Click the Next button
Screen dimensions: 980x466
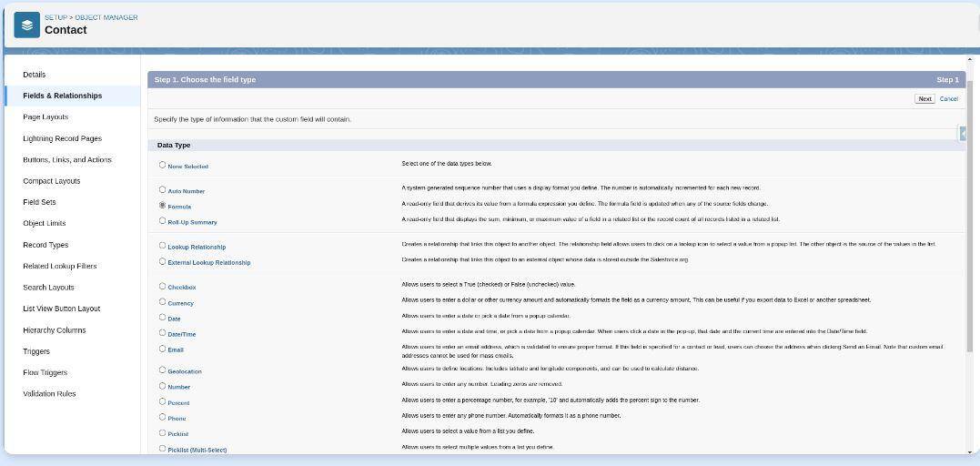tap(924, 98)
